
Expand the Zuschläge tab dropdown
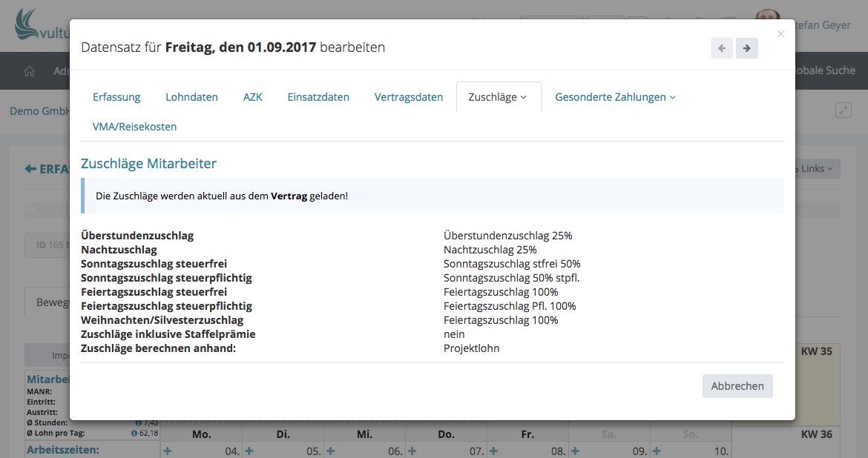pos(498,97)
